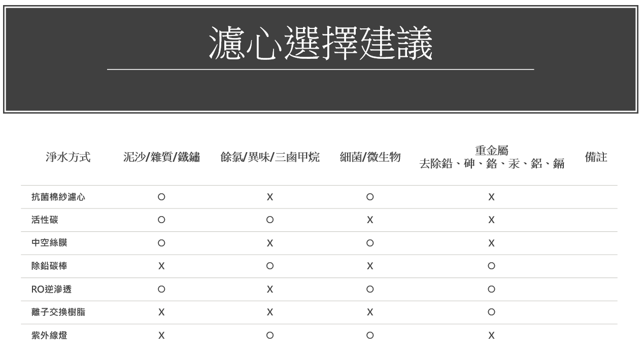Image resolution: width=644 pixels, height=358 pixels.
Task: Click the 重金屬 circle mark for 除鉛碳棒
Action: (x=491, y=266)
